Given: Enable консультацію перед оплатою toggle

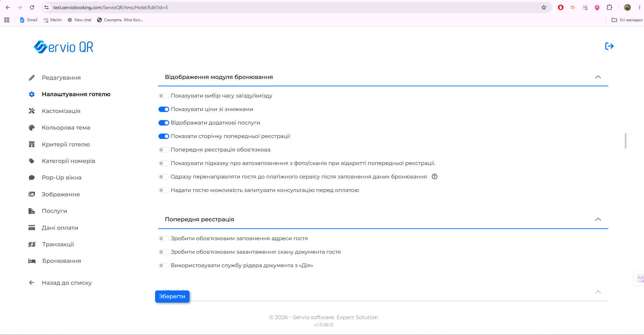Looking at the screenshot, I should tap(164, 190).
